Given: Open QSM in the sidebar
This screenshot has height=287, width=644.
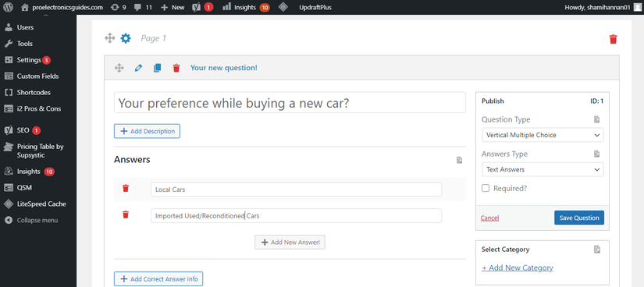Looking at the screenshot, I should (24, 188).
